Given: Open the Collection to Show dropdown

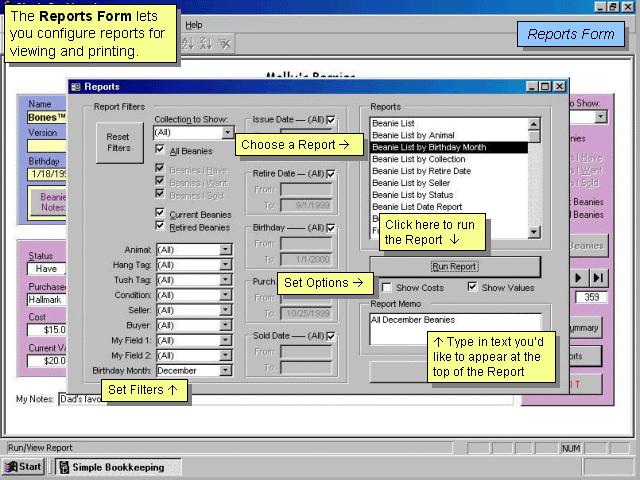Looking at the screenshot, I should (227, 132).
